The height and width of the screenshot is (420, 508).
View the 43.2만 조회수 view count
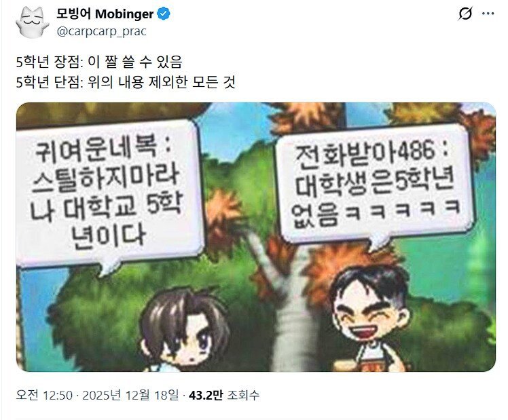point(224,395)
